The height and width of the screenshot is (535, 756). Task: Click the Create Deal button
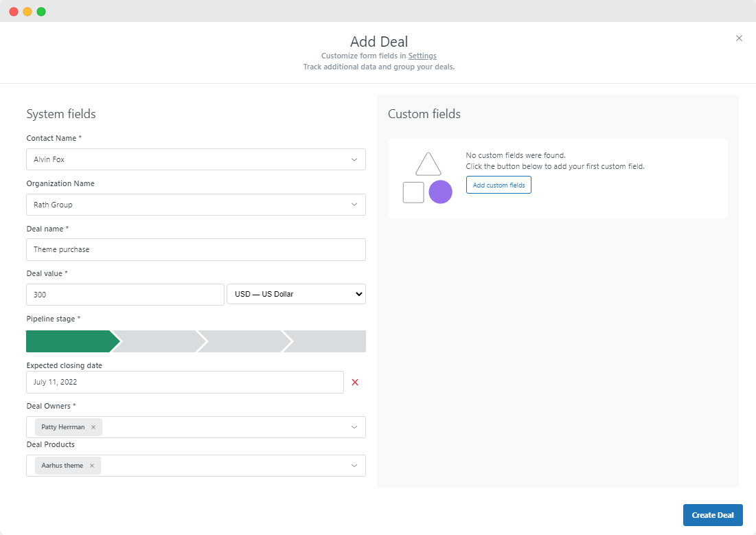click(713, 515)
